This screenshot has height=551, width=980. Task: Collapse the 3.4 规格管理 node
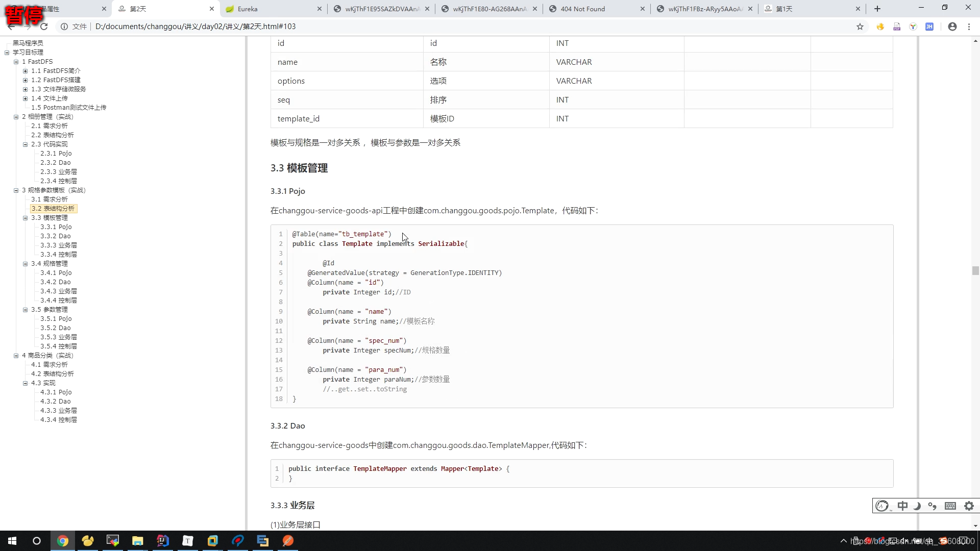[x=25, y=264]
